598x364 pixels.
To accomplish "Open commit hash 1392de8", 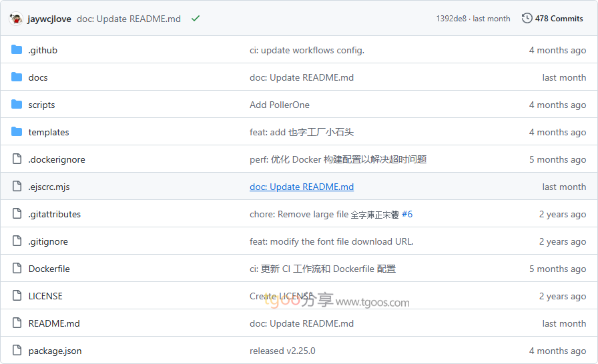I will click(452, 19).
